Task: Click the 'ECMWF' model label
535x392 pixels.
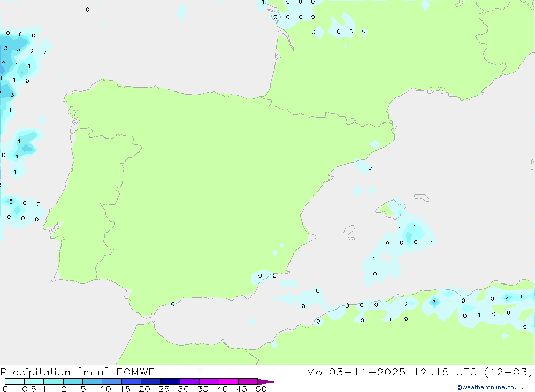Action: [x=135, y=372]
